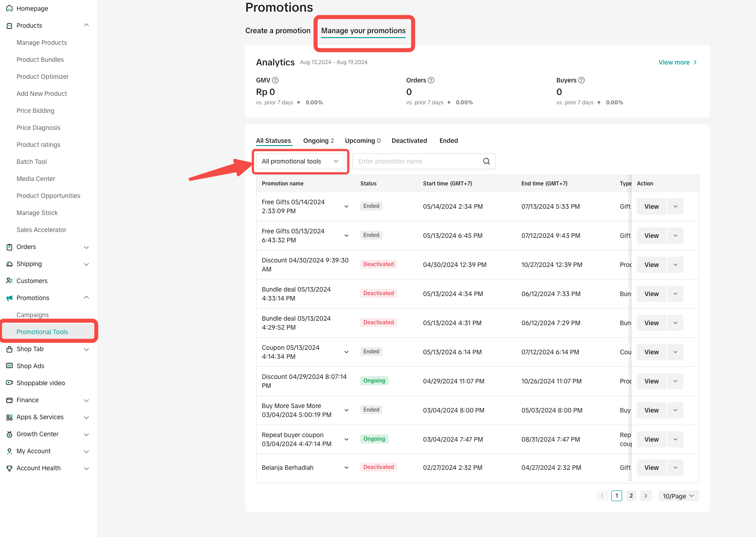Screen dimensions: 756x537
Task: Open the All promotional tools dropdown
Action: click(300, 161)
